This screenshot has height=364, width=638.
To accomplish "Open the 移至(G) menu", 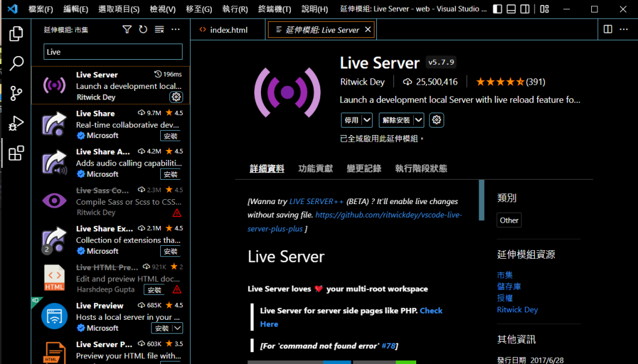I will click(x=199, y=9).
